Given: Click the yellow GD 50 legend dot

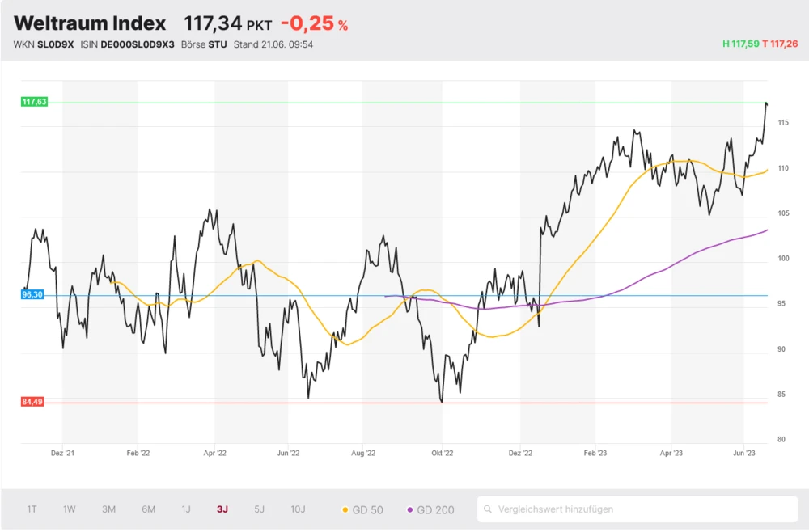Looking at the screenshot, I should tap(345, 510).
